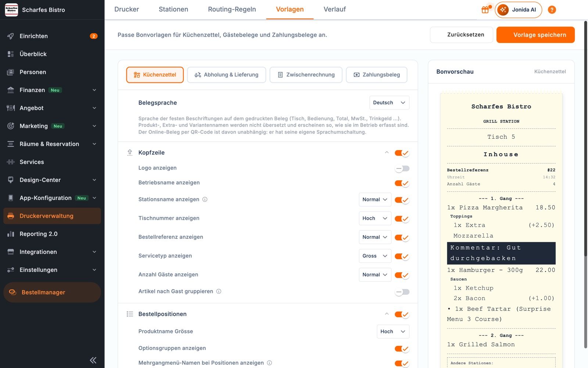Click the Bestellmanager icon
The width and height of the screenshot is (588, 368).
(12, 292)
